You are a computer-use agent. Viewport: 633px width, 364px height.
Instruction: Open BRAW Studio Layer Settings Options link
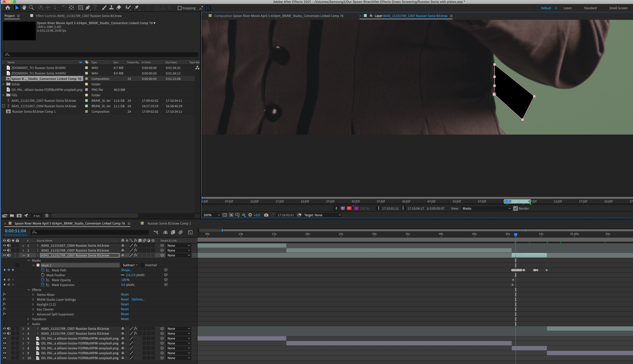(x=138, y=299)
